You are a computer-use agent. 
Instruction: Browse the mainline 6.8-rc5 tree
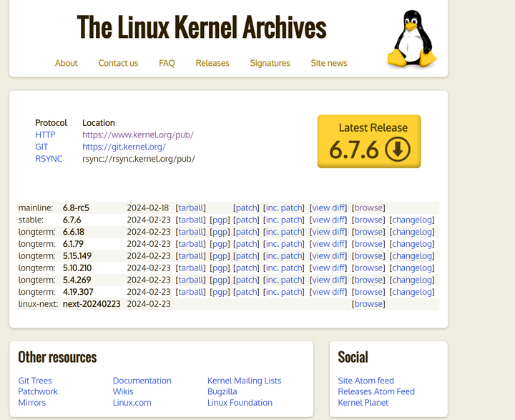click(x=368, y=207)
